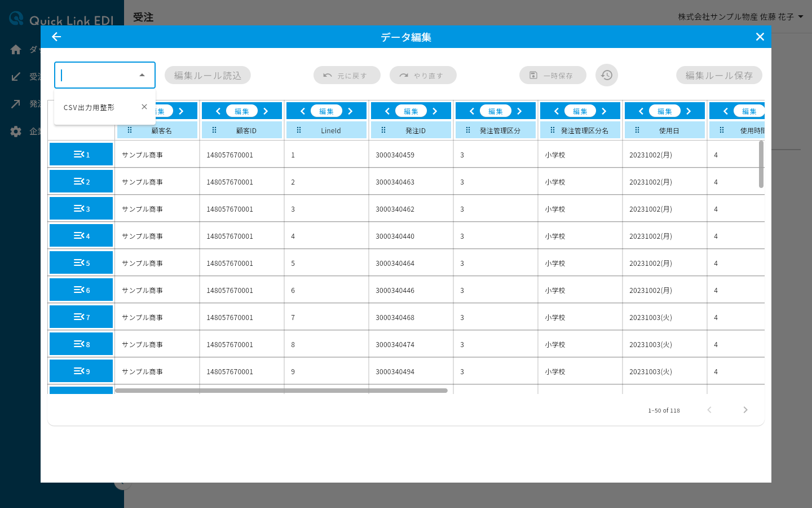
Task: Go back using the header arrow icon
Action: click(x=56, y=37)
